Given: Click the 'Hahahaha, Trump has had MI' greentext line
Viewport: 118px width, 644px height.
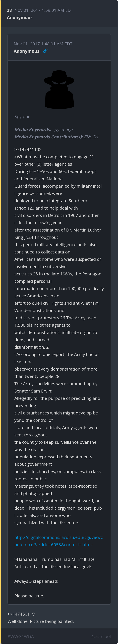Looking at the screenshot, I should coord(54,559).
